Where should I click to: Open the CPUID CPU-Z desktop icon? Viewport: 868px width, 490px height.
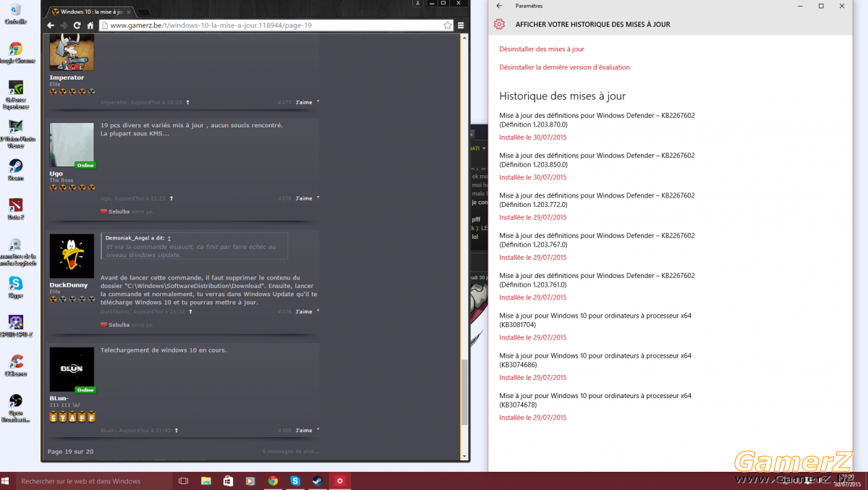(15, 326)
